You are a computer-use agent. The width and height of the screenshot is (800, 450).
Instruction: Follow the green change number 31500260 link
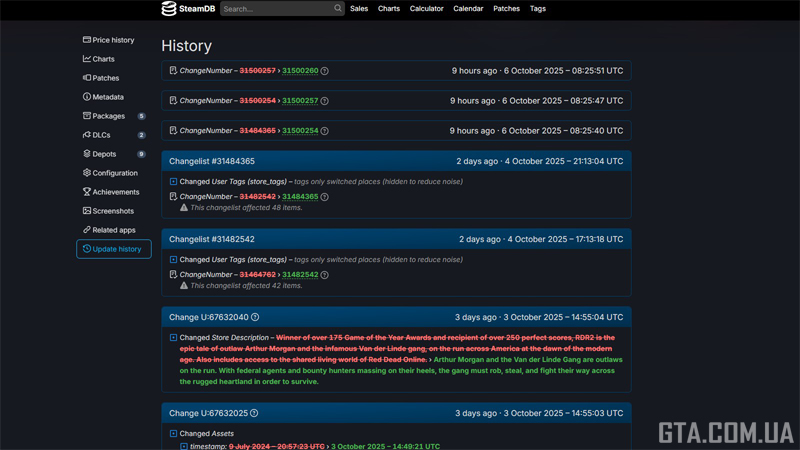(300, 71)
